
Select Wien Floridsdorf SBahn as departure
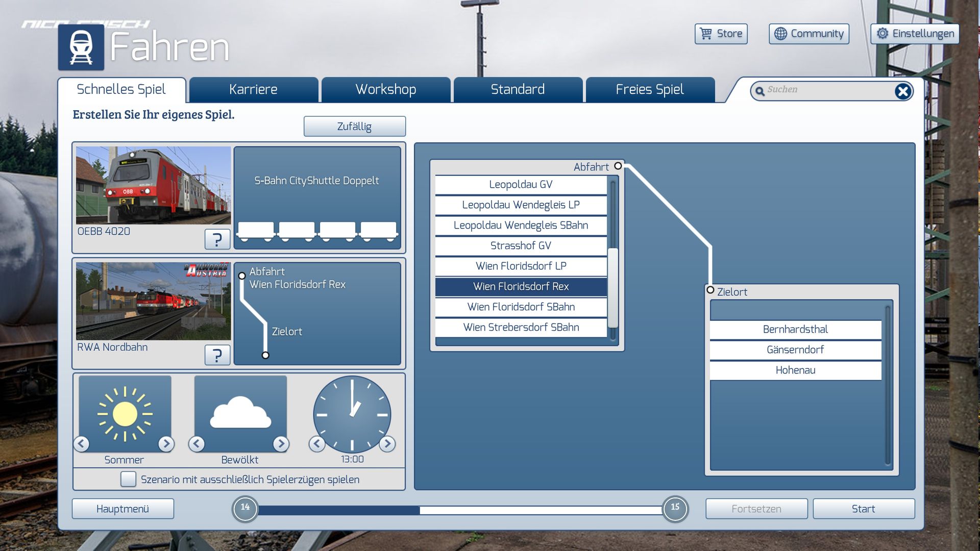(x=521, y=307)
